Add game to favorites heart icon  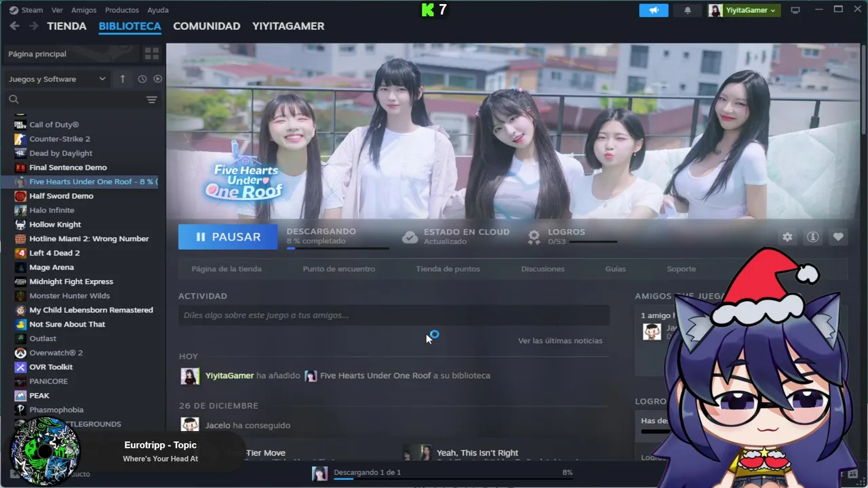point(838,237)
